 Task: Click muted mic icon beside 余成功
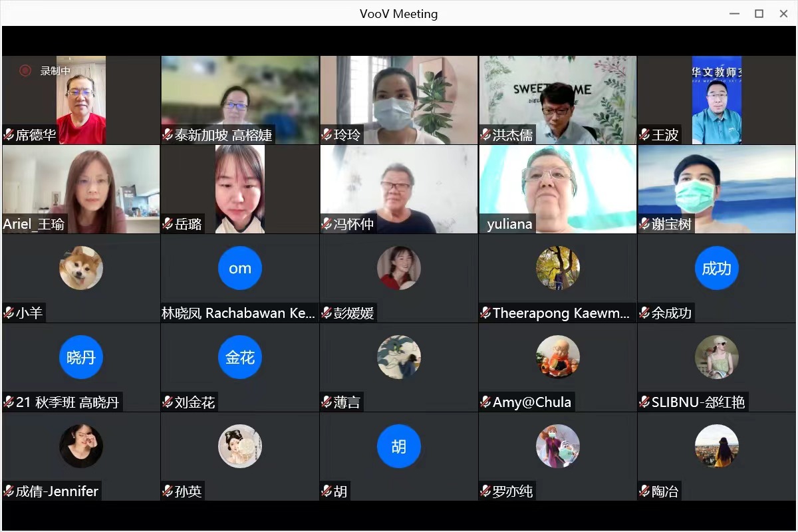tap(644, 313)
